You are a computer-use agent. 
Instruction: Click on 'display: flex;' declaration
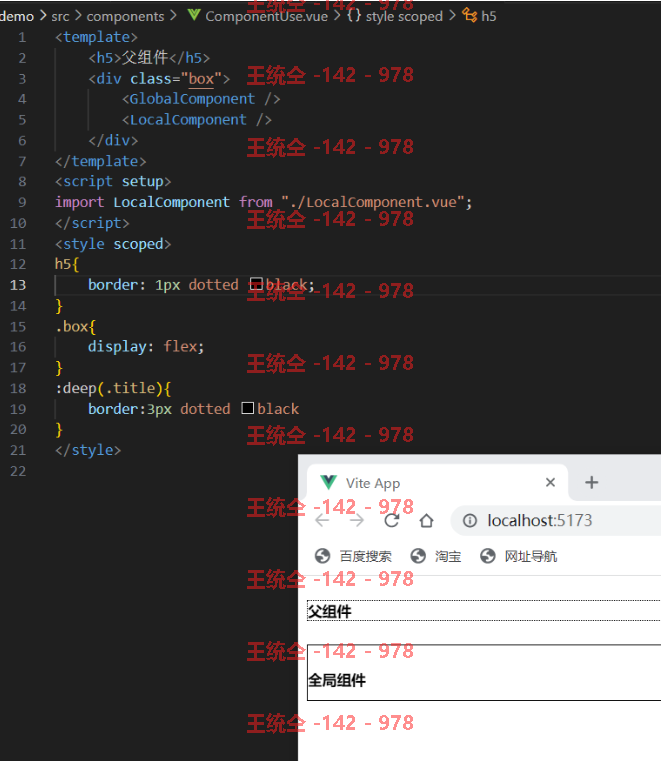point(146,347)
